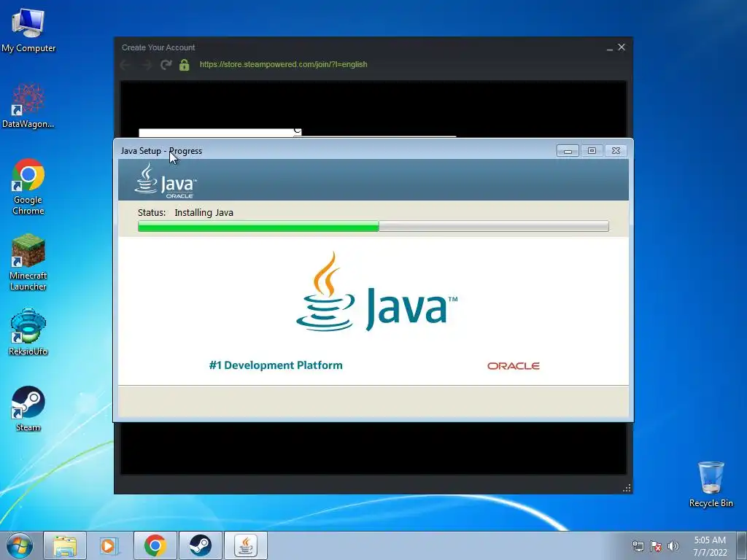The image size is (747, 560).
Task: Click Show desktop strip at taskbar end
Action: point(742,545)
